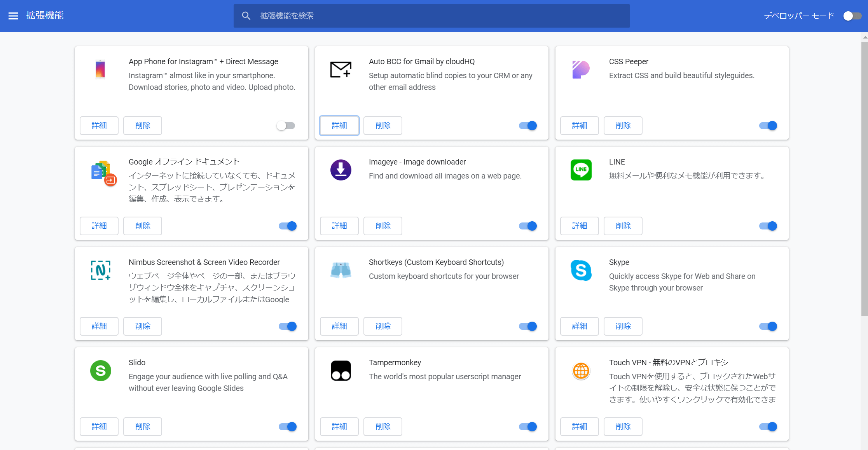Open Nimbus Screenshot details
The image size is (868, 450).
[99, 326]
